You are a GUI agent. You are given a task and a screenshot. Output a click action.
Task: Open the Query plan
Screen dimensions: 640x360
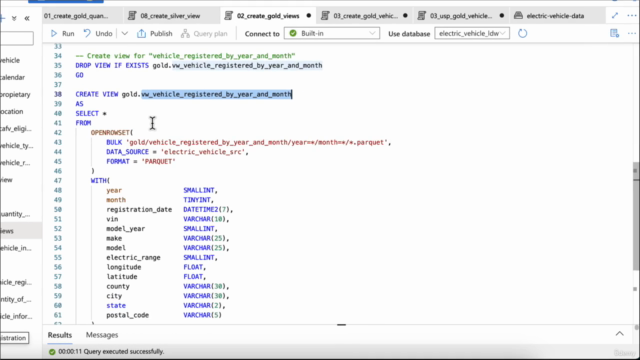(204, 33)
